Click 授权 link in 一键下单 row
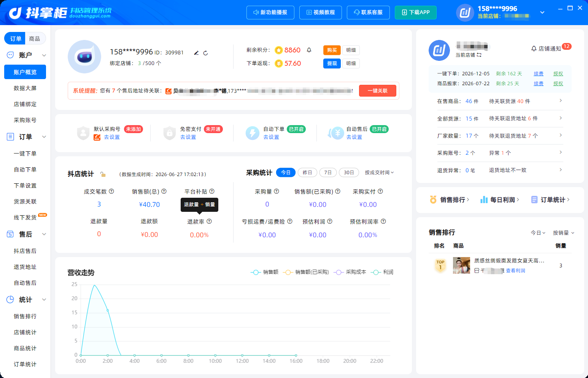 558,74
